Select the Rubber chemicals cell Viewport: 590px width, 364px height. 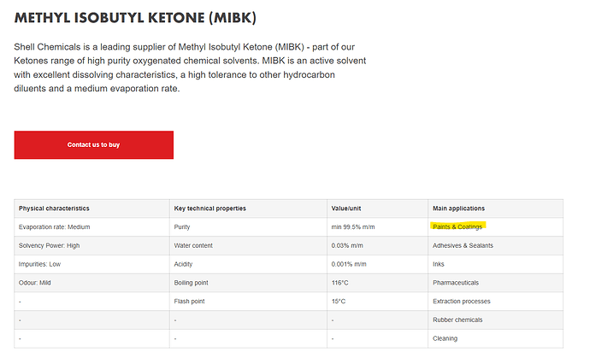pos(457,320)
